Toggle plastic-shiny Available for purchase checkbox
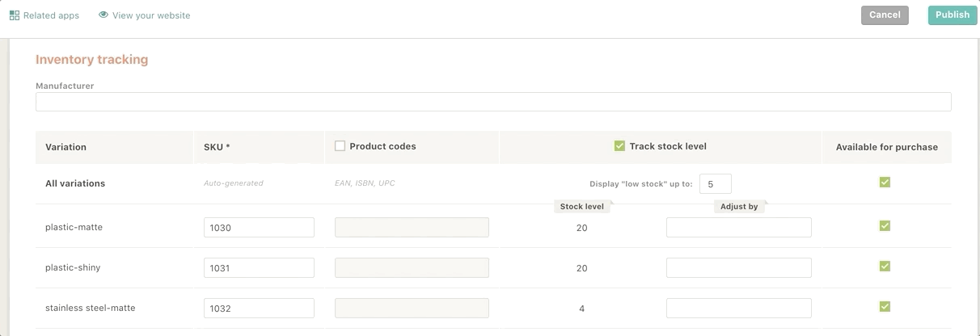The height and width of the screenshot is (336, 980). coord(885,267)
